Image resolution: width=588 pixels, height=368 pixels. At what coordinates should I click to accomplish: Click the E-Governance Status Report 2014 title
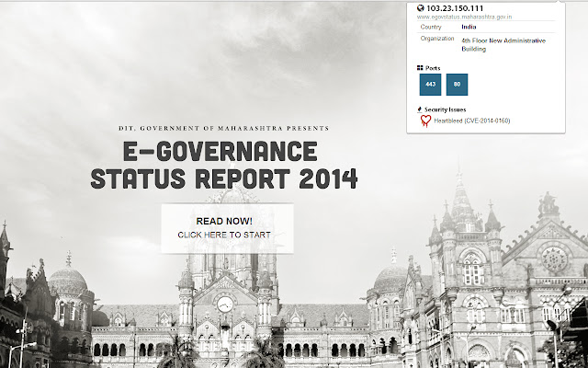pos(224,165)
